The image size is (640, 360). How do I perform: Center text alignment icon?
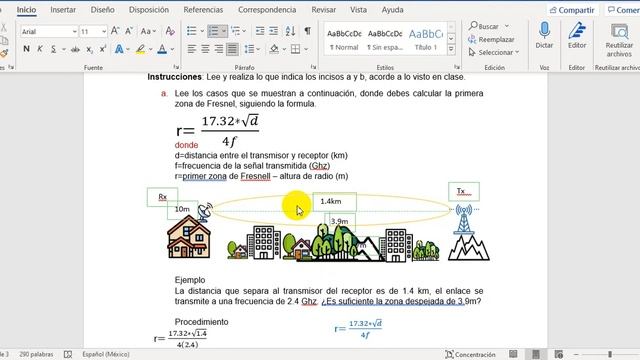[x=205, y=49]
